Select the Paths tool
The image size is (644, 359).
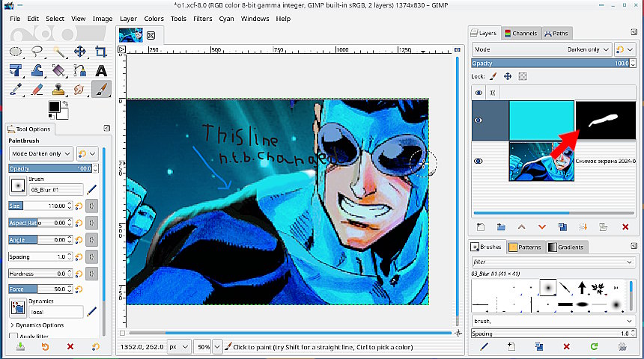[x=79, y=70]
